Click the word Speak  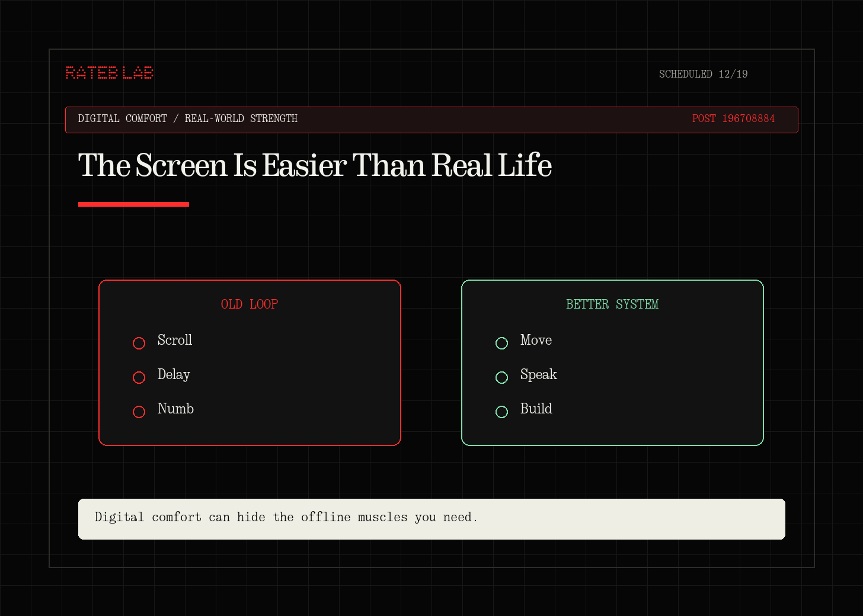coord(539,375)
